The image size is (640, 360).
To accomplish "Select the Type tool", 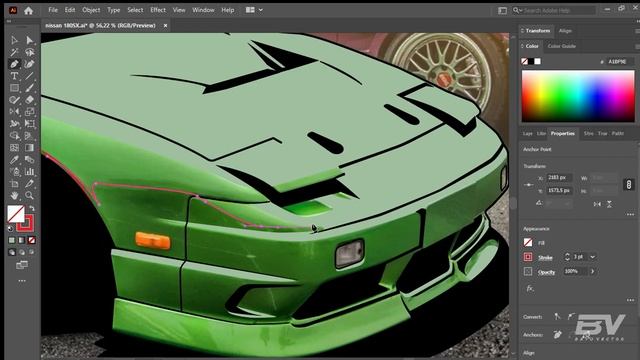I will click(x=14, y=76).
